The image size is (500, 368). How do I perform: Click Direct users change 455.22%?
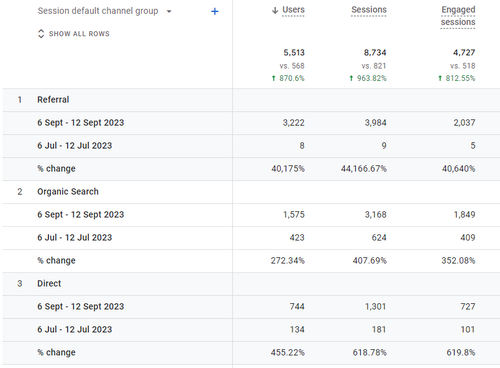(x=288, y=353)
